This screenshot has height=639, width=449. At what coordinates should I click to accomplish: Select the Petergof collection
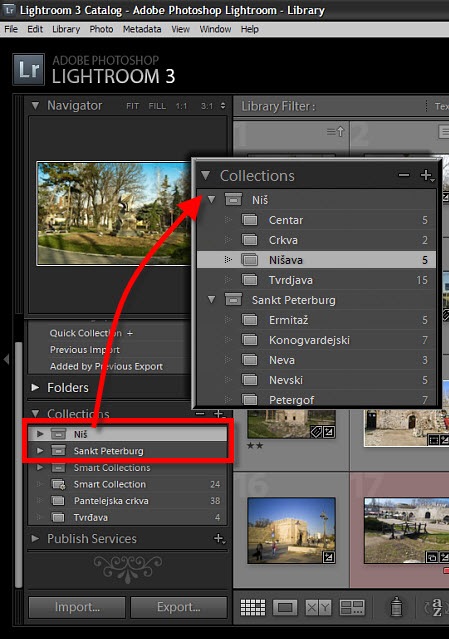coord(316,399)
